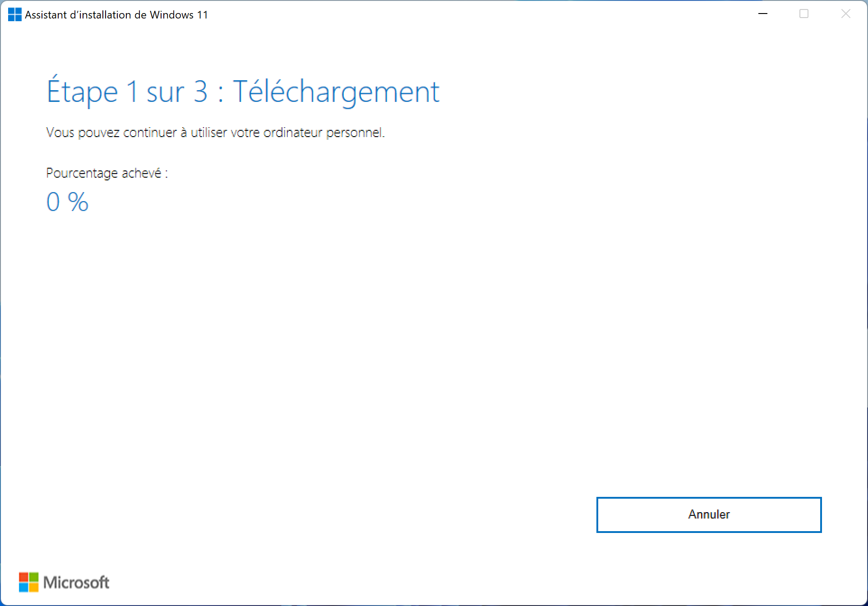Viewport: 868px width, 606px height.
Task: Click the word "Téléchargement" in the heading
Action: (336, 92)
